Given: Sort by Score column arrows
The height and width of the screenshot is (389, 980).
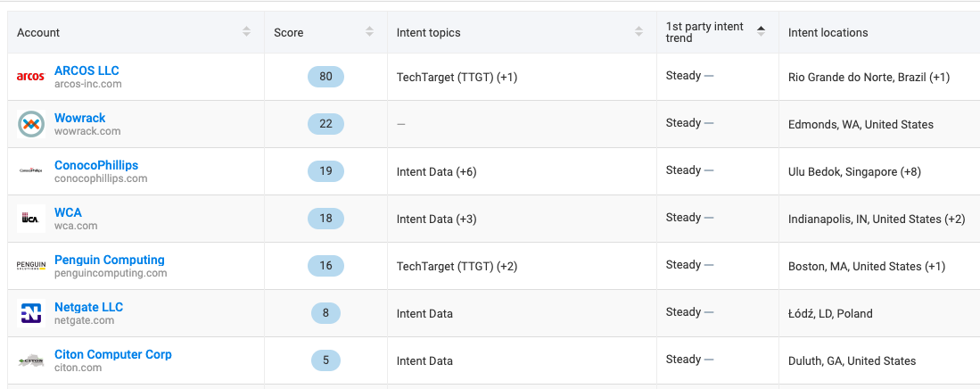Looking at the screenshot, I should coord(369,32).
